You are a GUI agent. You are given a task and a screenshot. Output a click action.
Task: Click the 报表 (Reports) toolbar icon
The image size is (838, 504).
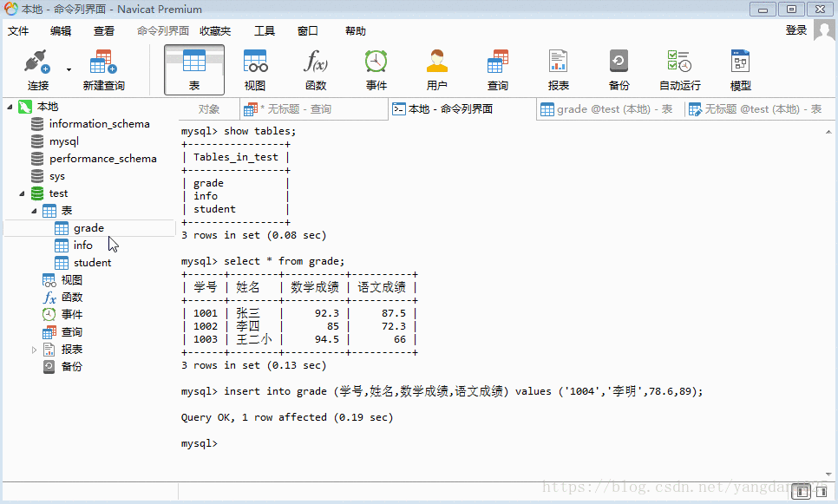[x=558, y=68]
